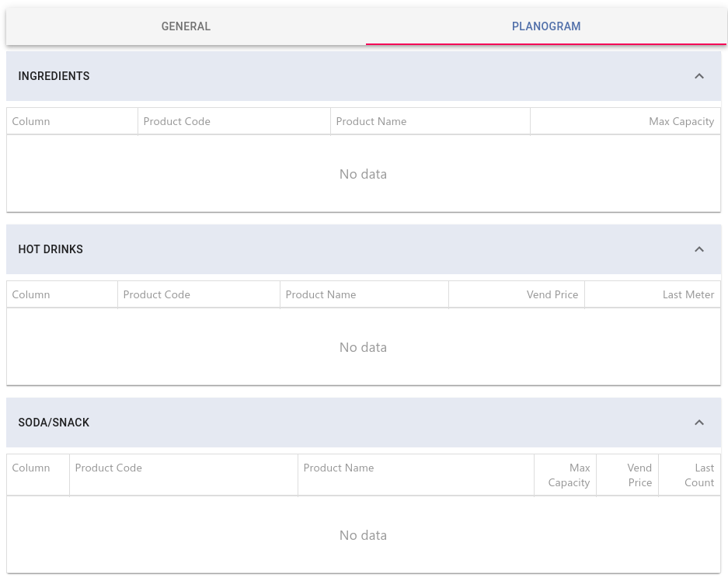Switch to the General tab
Viewport: 728px width, 581px height.
[x=186, y=26]
